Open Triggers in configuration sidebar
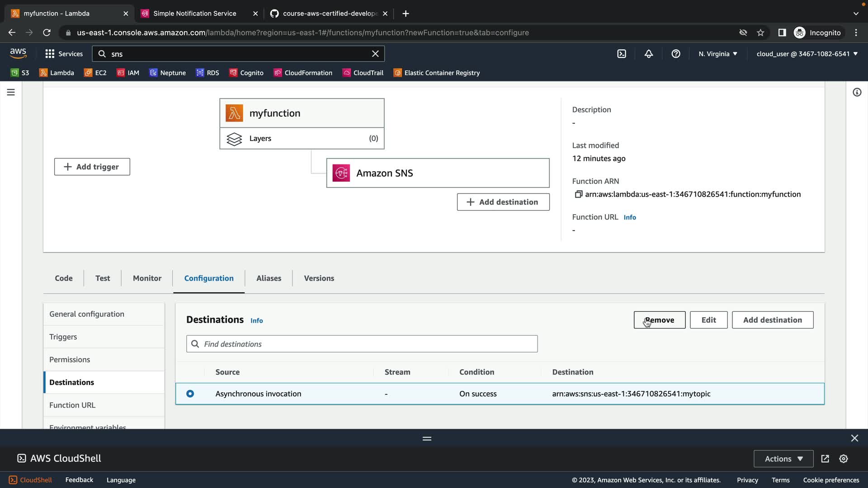The height and width of the screenshot is (488, 868). pos(63,337)
